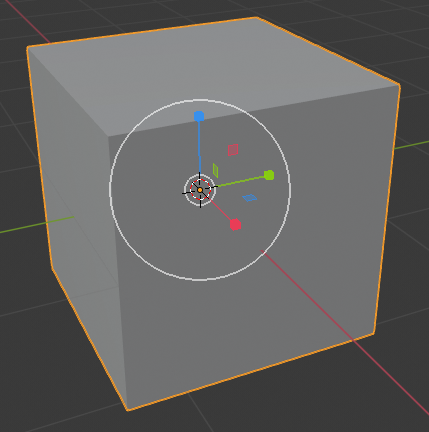Screen dimensions: 429x432
Task: Click the green Y-axis gizmo handle
Action: pos(269,175)
